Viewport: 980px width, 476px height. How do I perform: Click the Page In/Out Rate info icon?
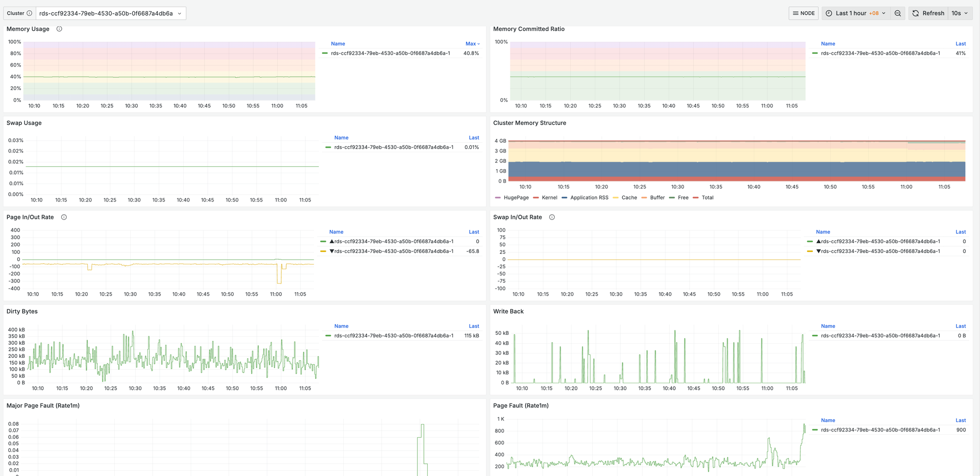pyautogui.click(x=64, y=217)
